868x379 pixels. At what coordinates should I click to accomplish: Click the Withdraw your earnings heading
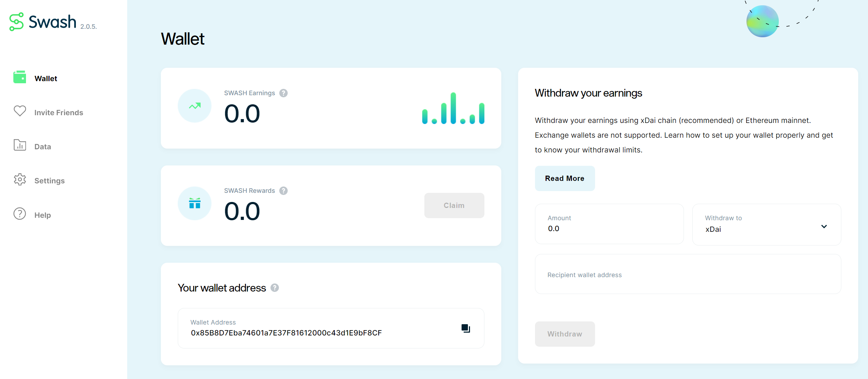point(588,93)
